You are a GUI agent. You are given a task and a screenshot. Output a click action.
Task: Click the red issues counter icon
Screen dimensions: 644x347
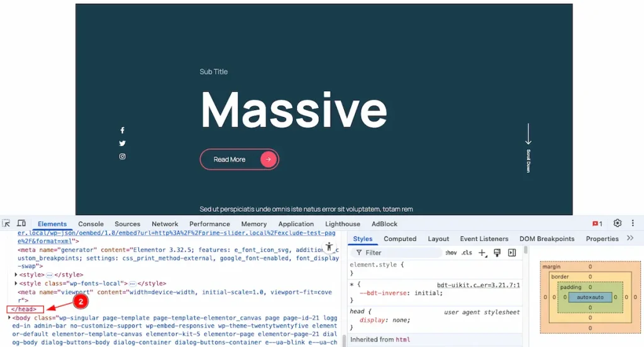[597, 224]
